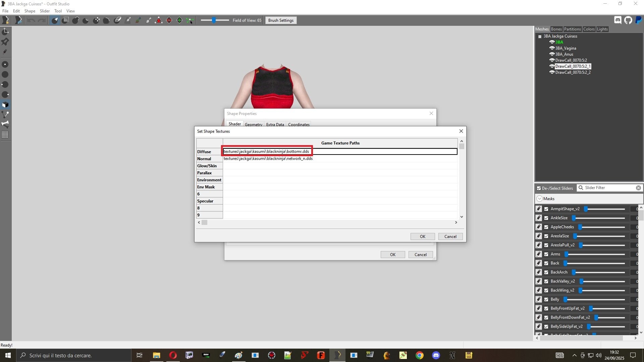Click Cancel in Shape Properties window
Image resolution: width=644 pixels, height=362 pixels.
(x=420, y=254)
